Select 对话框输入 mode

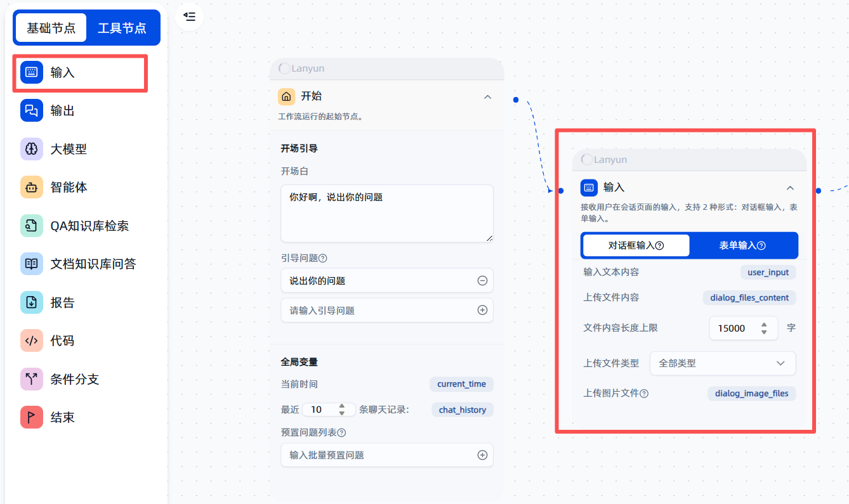click(636, 245)
